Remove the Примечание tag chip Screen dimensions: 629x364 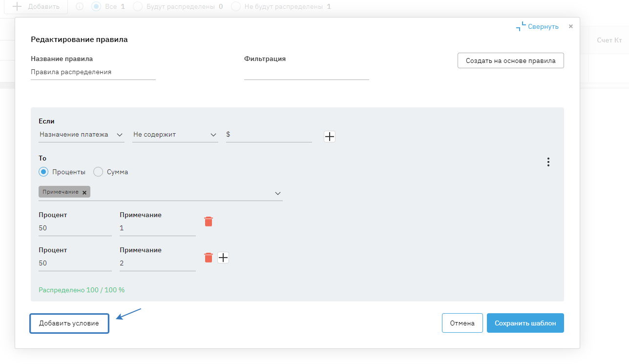coord(84,193)
